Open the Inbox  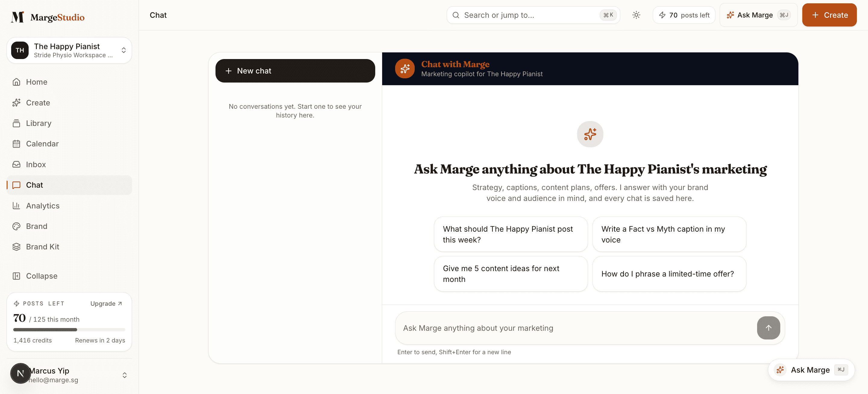click(69, 164)
